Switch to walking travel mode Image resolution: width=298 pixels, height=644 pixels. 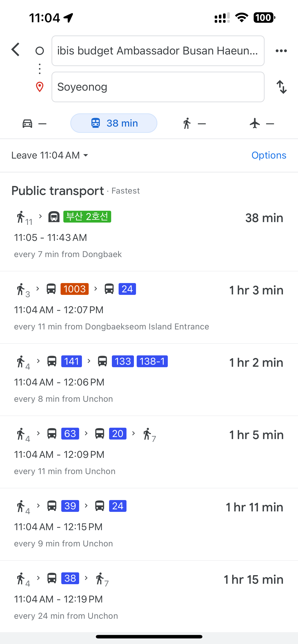click(x=194, y=123)
